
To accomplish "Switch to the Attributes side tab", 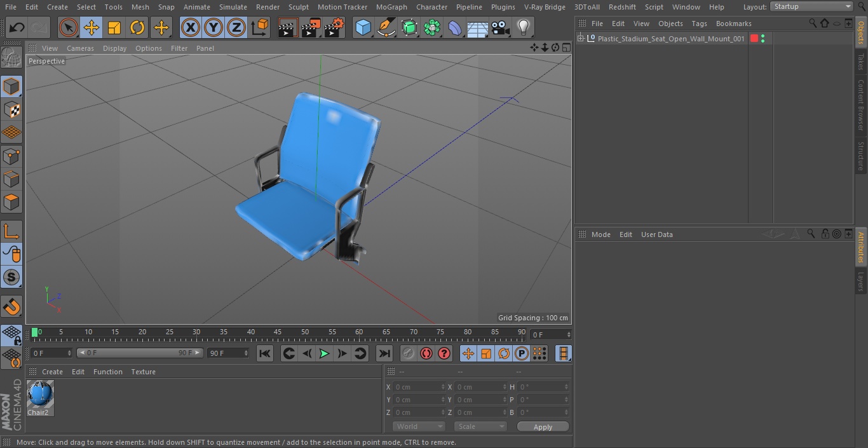I will tap(861, 247).
